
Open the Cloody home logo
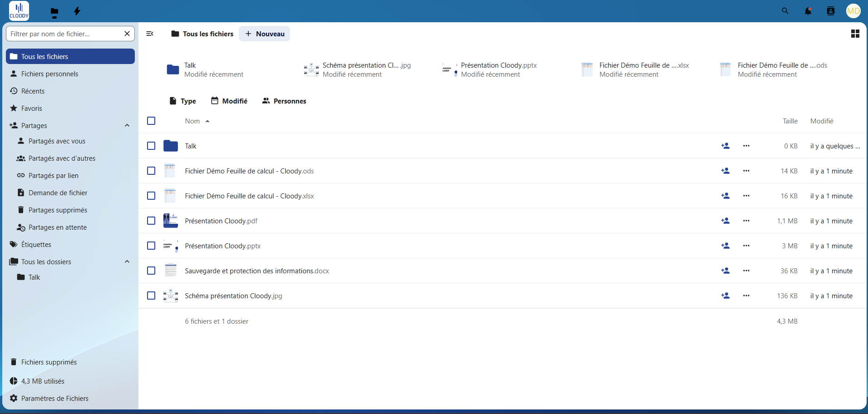[x=19, y=11]
